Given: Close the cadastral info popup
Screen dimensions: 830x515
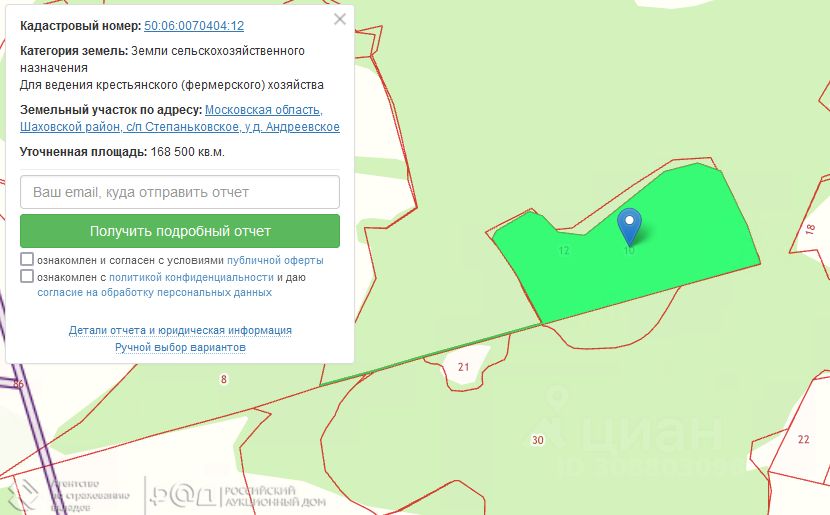Looking at the screenshot, I should coord(340,20).
